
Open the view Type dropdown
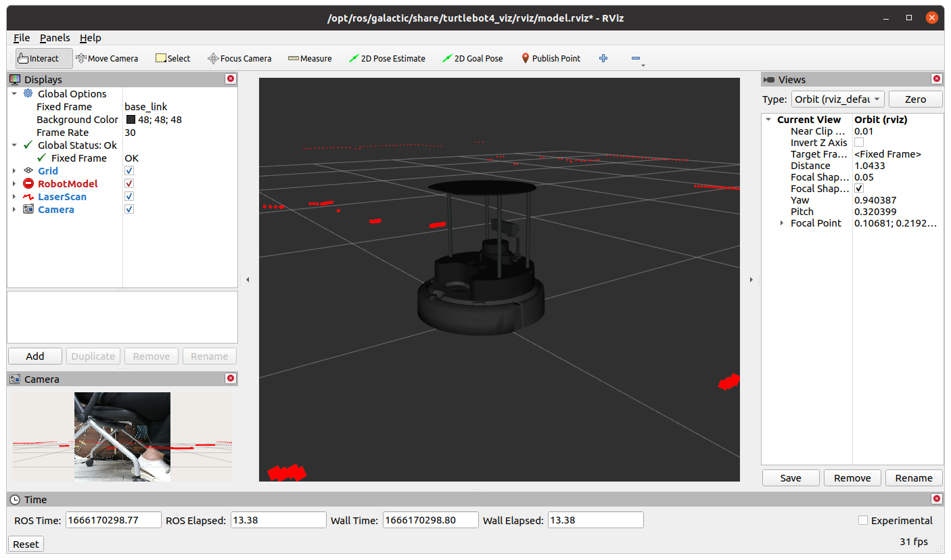tap(837, 99)
